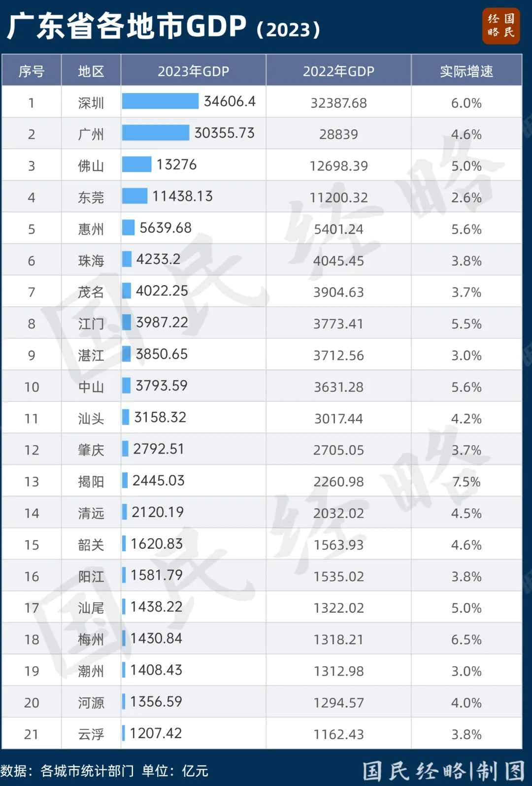Screen dimensions: 532x786
Task: Click the 地区 column header
Action: (x=91, y=71)
